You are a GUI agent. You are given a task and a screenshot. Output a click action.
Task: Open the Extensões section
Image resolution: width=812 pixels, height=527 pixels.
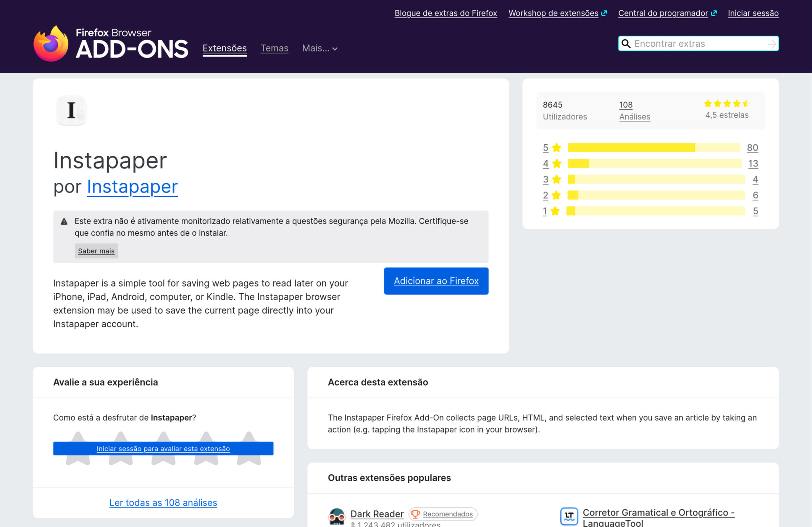(x=224, y=48)
